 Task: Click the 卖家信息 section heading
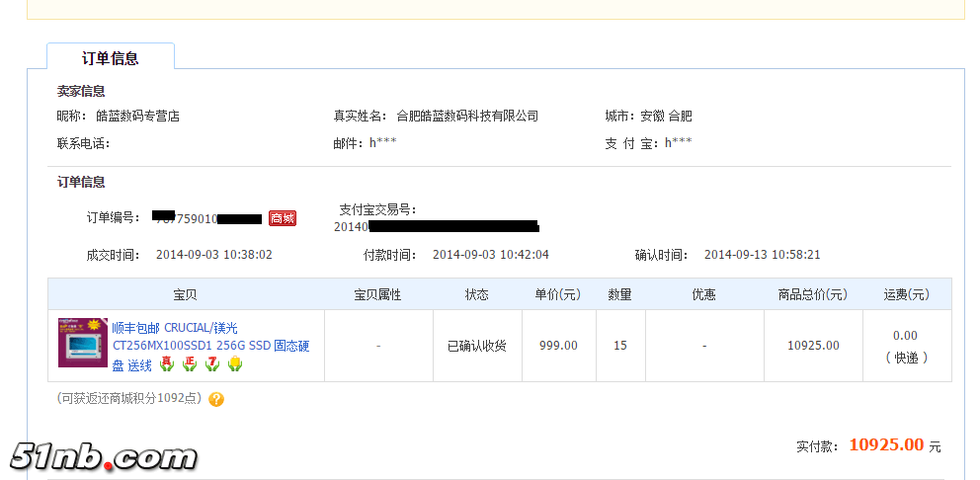pyautogui.click(x=81, y=91)
